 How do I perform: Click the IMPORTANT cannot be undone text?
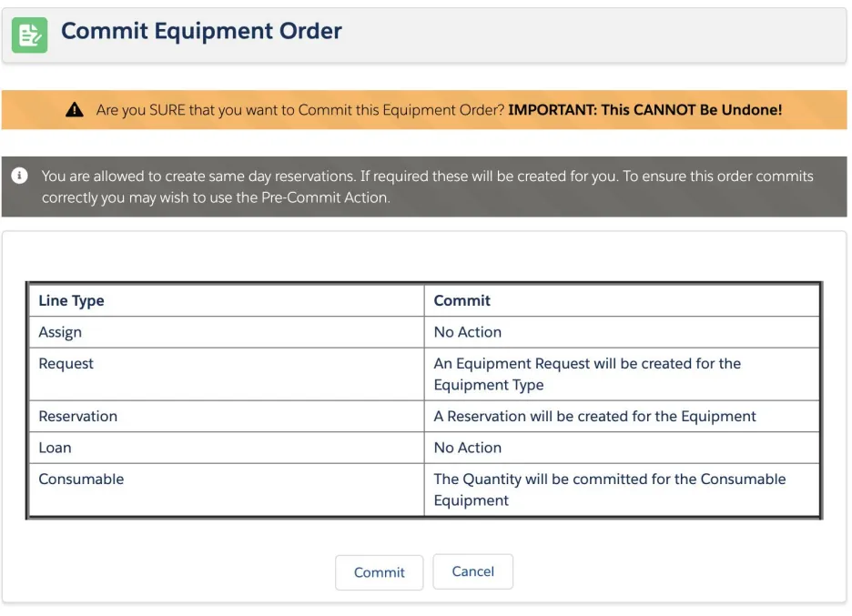tap(645, 110)
